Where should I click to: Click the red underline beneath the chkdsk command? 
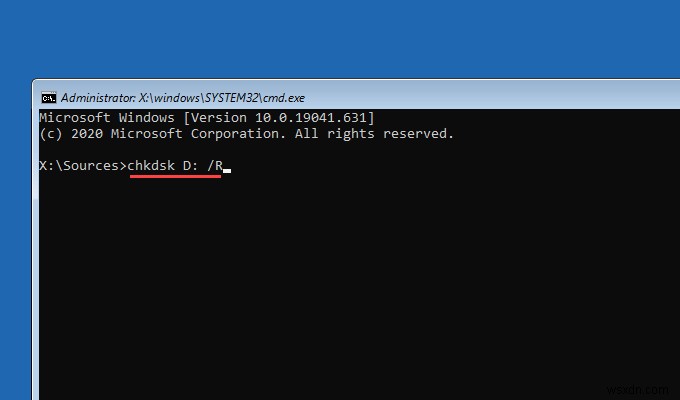pyautogui.click(x=175, y=176)
